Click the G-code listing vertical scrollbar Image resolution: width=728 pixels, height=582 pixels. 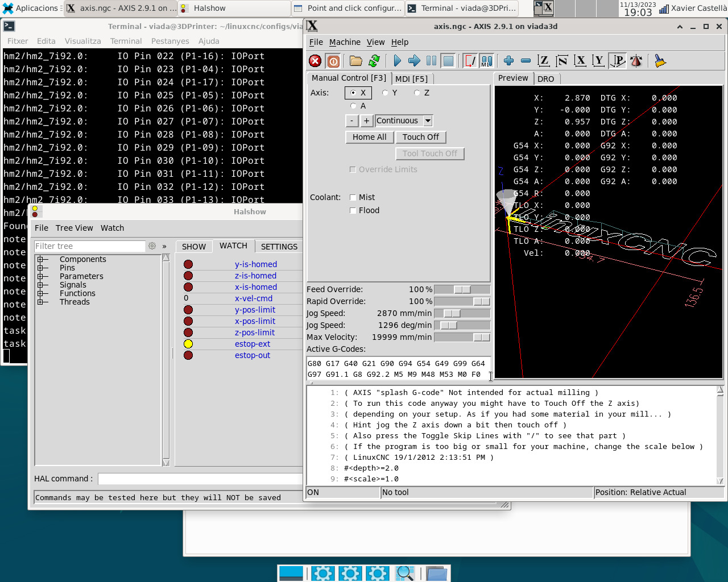720,435
